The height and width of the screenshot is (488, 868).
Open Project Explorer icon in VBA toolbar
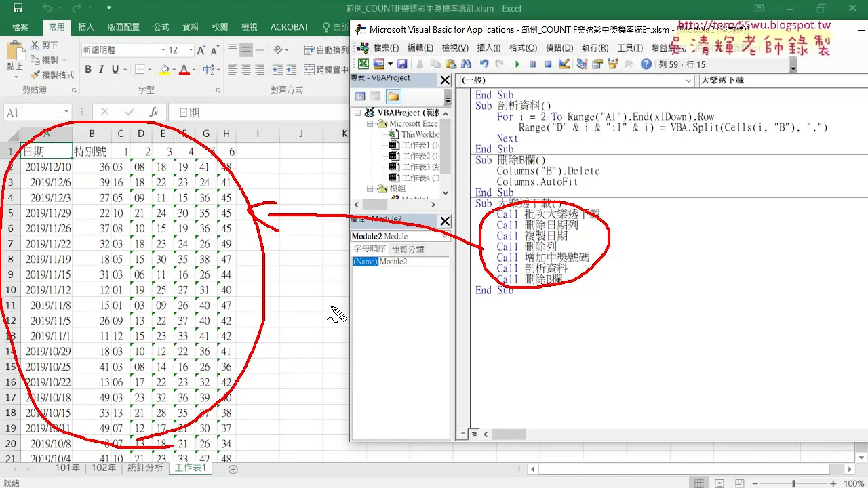(582, 64)
